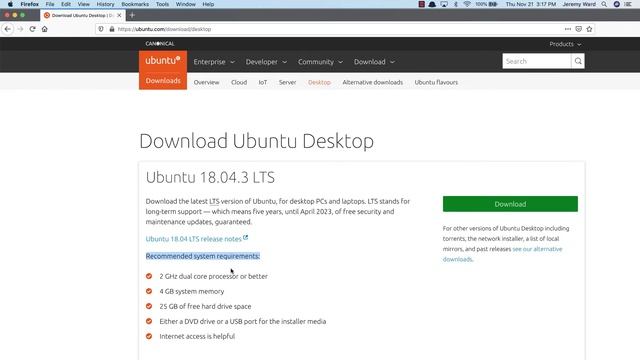640x360 pixels.
Task: Click into the Ubuntu site Search field
Action: point(537,61)
